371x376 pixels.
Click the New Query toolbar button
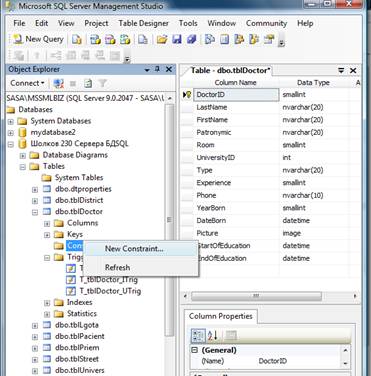pos(38,39)
